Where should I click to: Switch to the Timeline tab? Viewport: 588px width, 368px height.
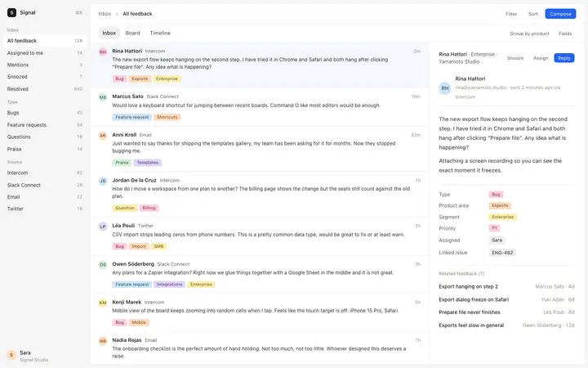click(x=160, y=33)
